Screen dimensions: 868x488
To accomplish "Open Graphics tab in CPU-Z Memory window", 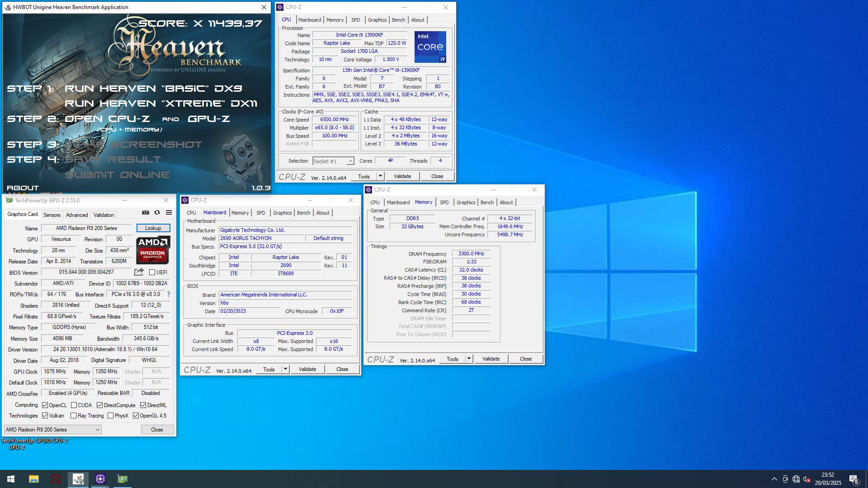I will tap(466, 202).
